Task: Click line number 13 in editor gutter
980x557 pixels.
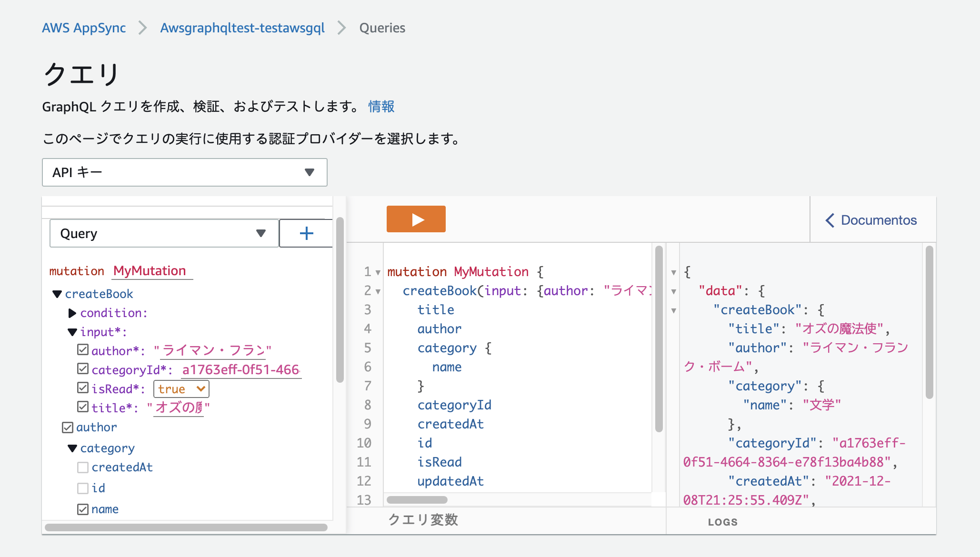Action: [x=364, y=500]
